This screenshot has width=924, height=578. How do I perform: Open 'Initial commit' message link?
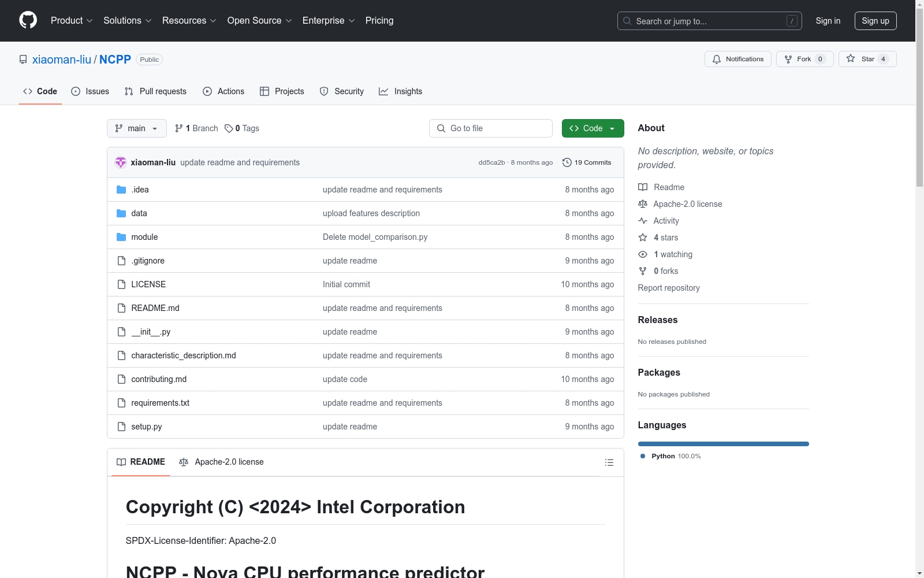point(346,284)
